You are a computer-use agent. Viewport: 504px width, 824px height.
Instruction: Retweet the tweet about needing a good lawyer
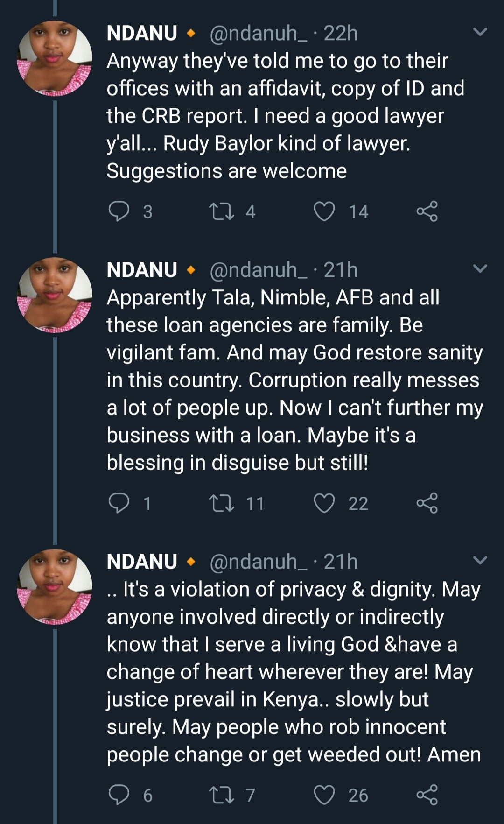click(222, 211)
